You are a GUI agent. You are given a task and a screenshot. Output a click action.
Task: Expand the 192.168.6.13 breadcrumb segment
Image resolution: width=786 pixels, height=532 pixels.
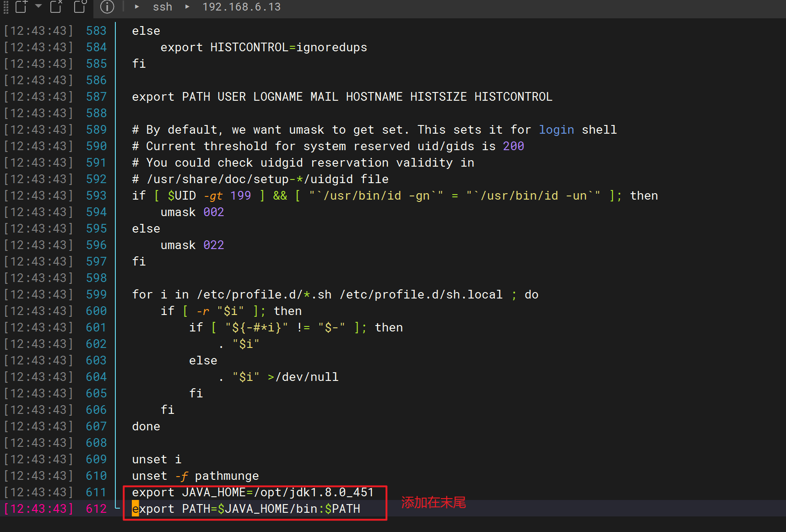point(241,7)
